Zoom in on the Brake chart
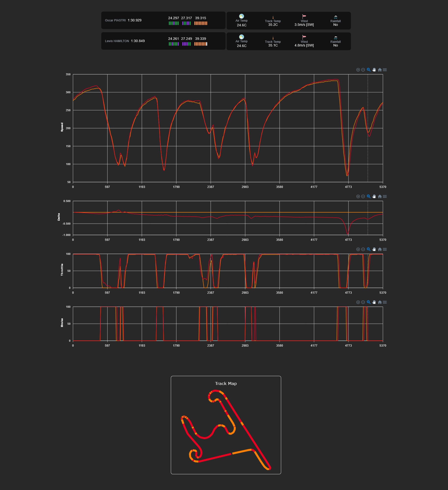 tap(358, 302)
